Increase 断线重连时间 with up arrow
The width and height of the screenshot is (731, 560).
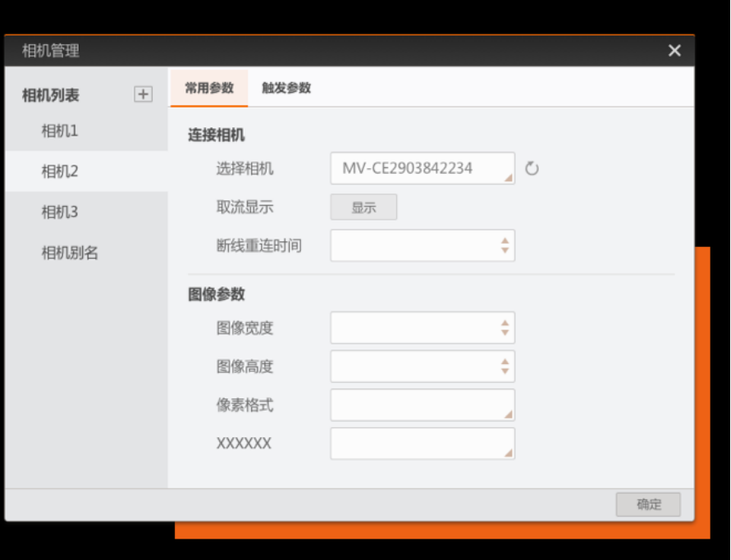(505, 241)
